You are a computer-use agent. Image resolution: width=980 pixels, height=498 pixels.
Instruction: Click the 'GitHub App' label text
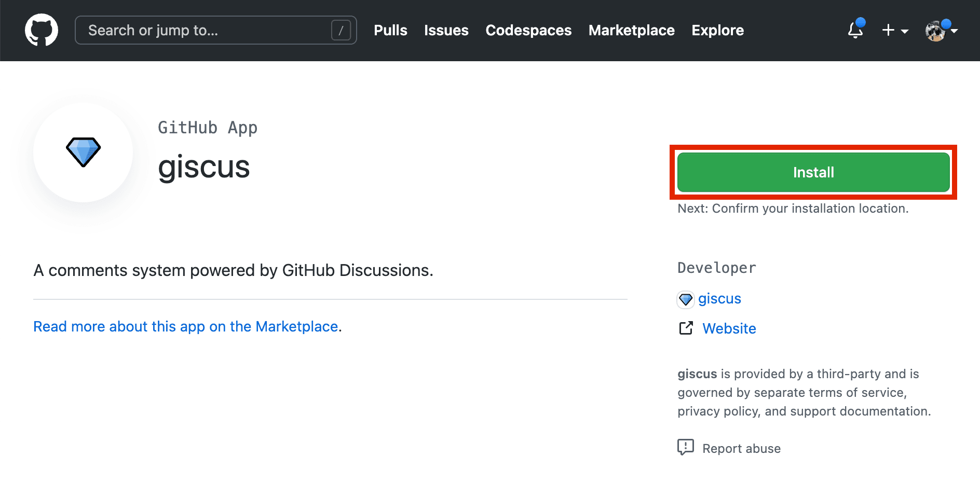click(208, 128)
